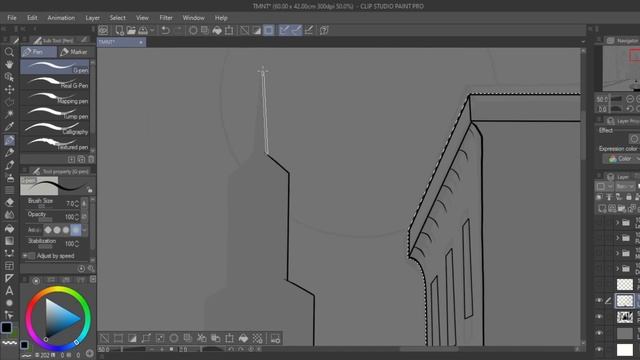
Task: Select the Auto select magic wand tool
Action: click(x=9, y=114)
